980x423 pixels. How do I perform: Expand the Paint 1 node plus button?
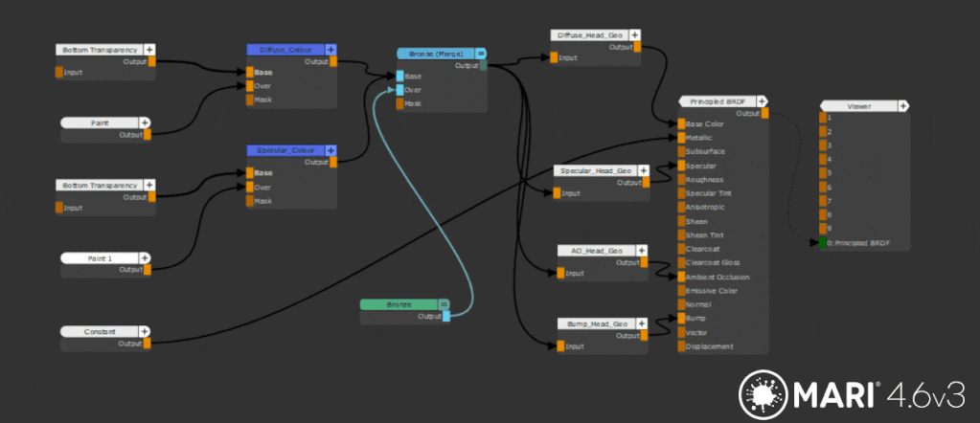click(145, 258)
